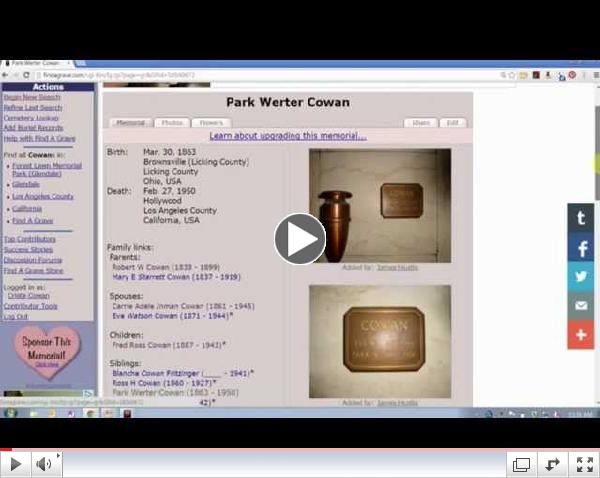
Task: Open Find A Grave Store link
Action: [x=34, y=271]
